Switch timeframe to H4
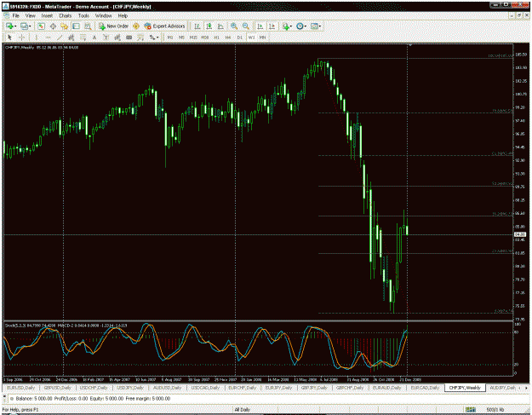This screenshot has width=532, height=415. 228,37
